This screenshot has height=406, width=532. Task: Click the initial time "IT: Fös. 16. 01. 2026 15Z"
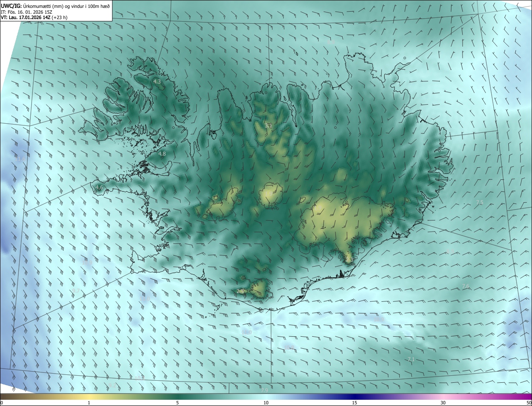[x=27, y=12]
